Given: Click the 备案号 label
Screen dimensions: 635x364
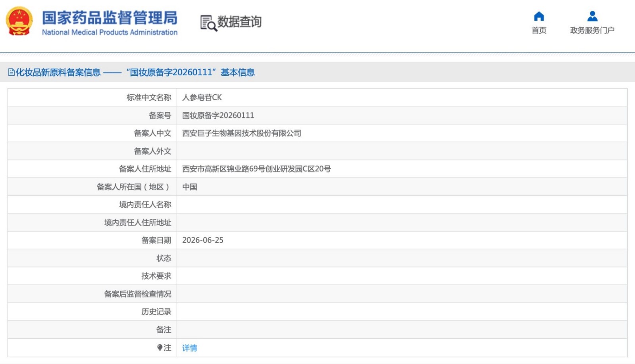Looking at the screenshot, I should [160, 115].
